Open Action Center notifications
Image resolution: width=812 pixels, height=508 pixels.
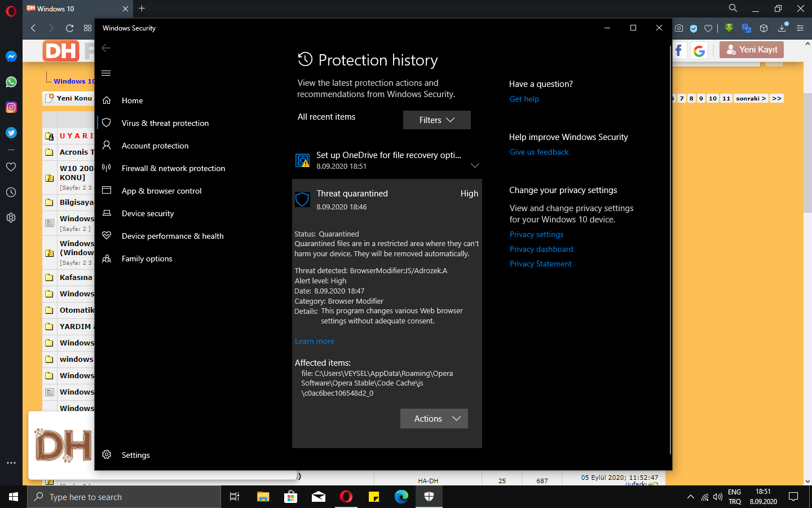793,497
